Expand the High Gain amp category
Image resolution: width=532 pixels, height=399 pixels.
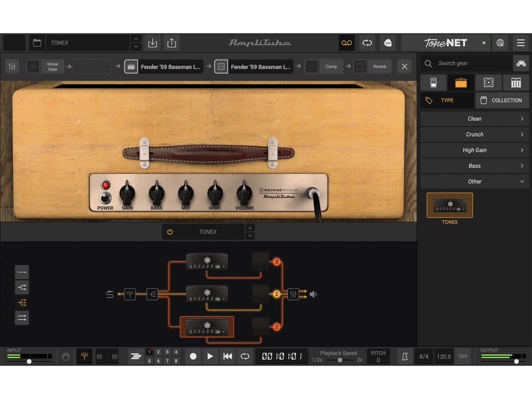coord(474,150)
